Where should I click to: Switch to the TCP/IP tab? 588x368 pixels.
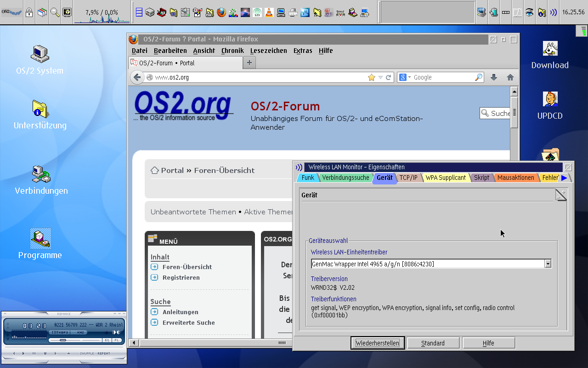pyautogui.click(x=408, y=178)
